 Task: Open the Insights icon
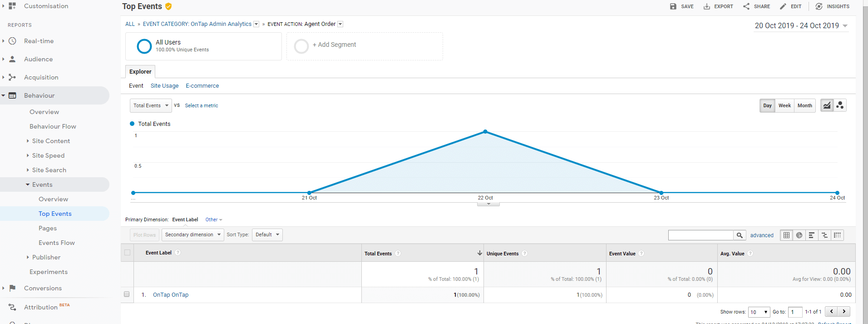(819, 6)
